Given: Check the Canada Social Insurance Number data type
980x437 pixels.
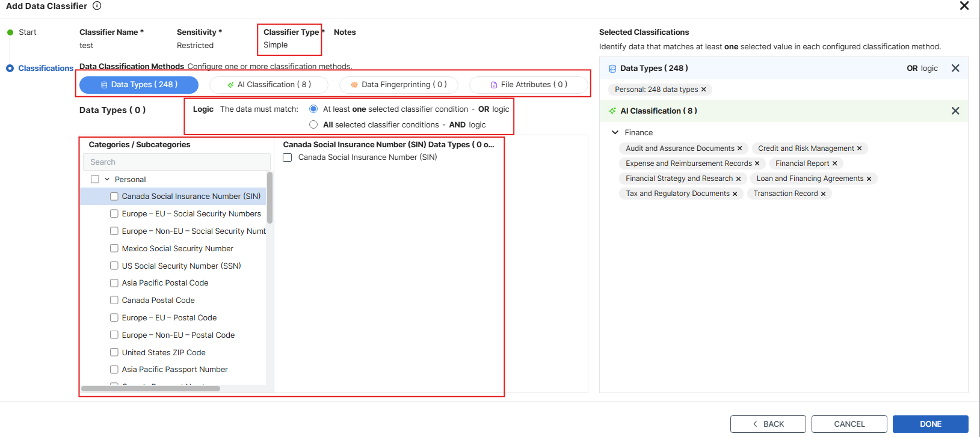Looking at the screenshot, I should click(x=288, y=157).
